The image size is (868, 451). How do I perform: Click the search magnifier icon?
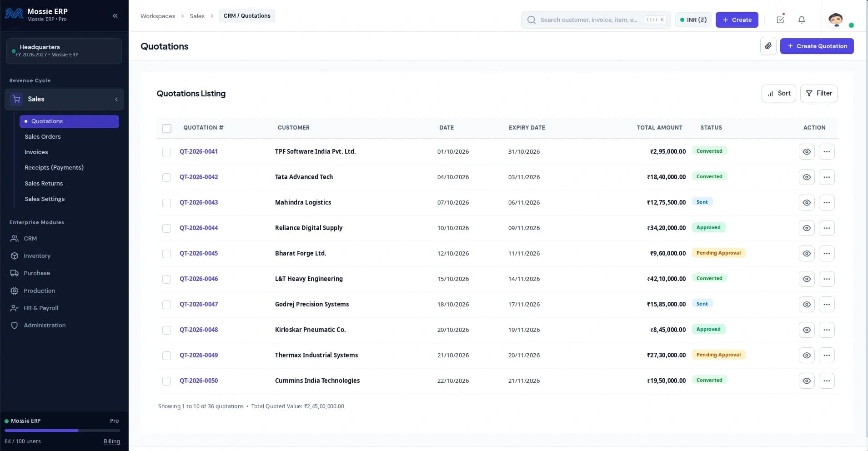531,20
